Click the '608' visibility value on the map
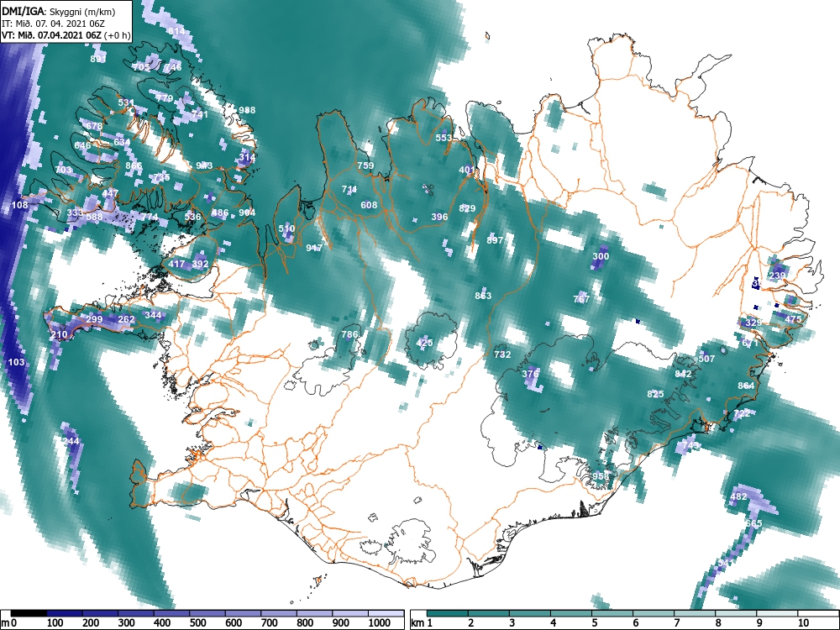 pyautogui.click(x=369, y=205)
